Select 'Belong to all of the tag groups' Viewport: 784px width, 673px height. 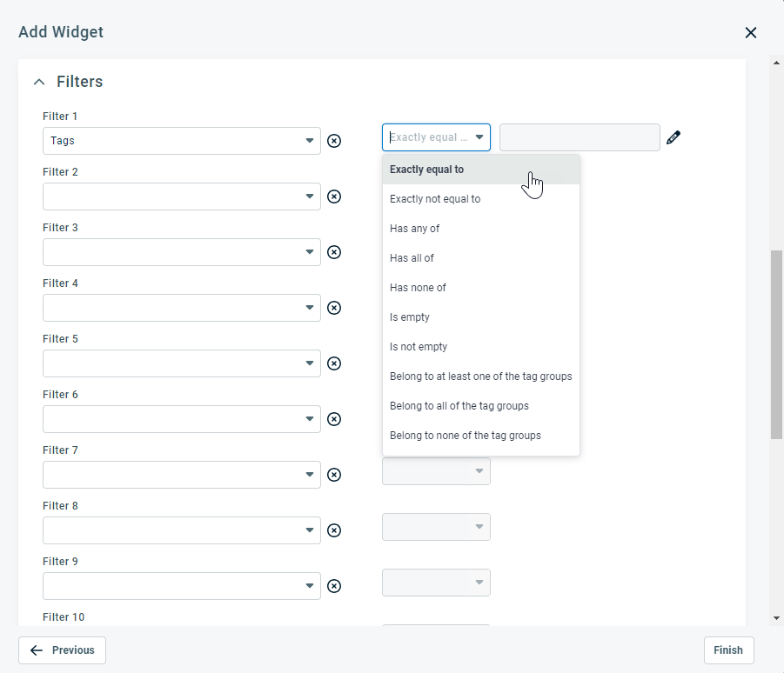coord(459,406)
